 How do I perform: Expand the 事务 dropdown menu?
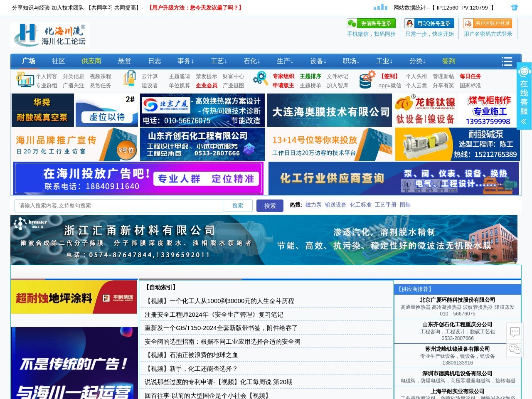click(185, 61)
